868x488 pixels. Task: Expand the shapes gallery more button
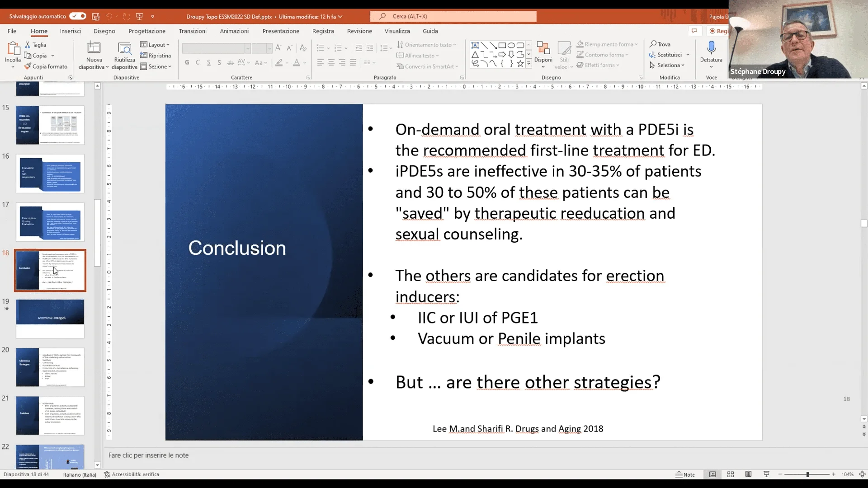(528, 64)
